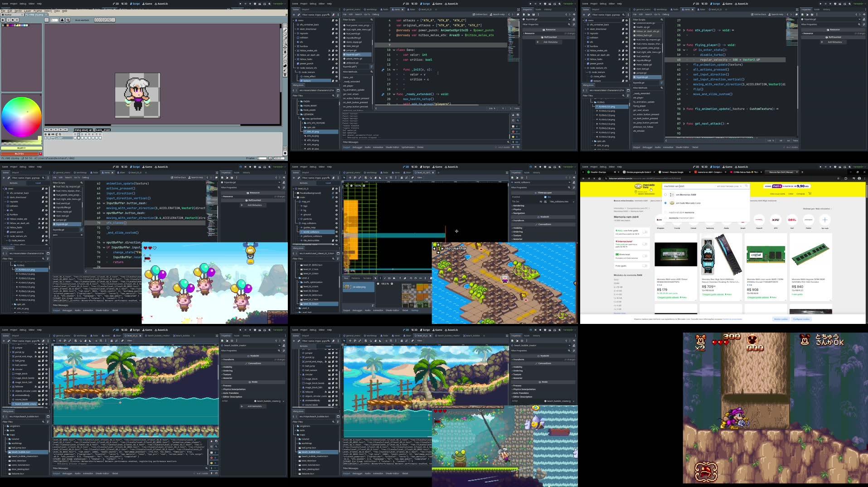Switch to the cenis script tab
The image size is (868, 487).
pyautogui.click(x=396, y=9)
